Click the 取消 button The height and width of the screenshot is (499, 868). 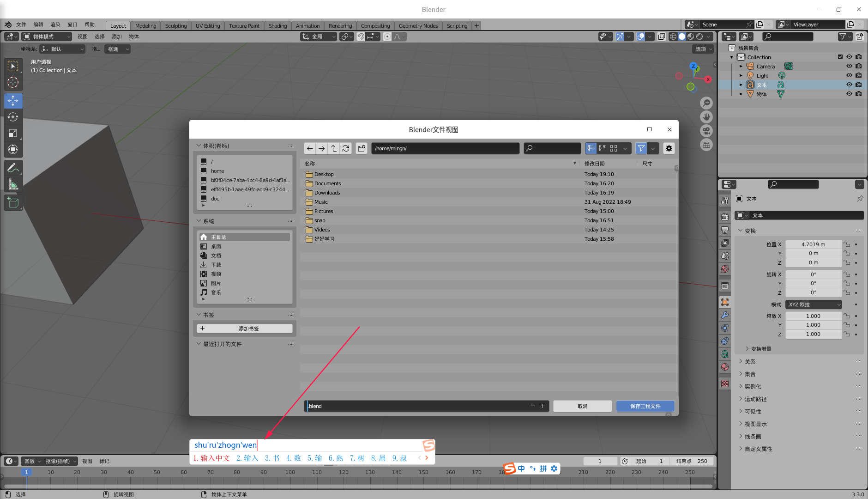pos(583,406)
